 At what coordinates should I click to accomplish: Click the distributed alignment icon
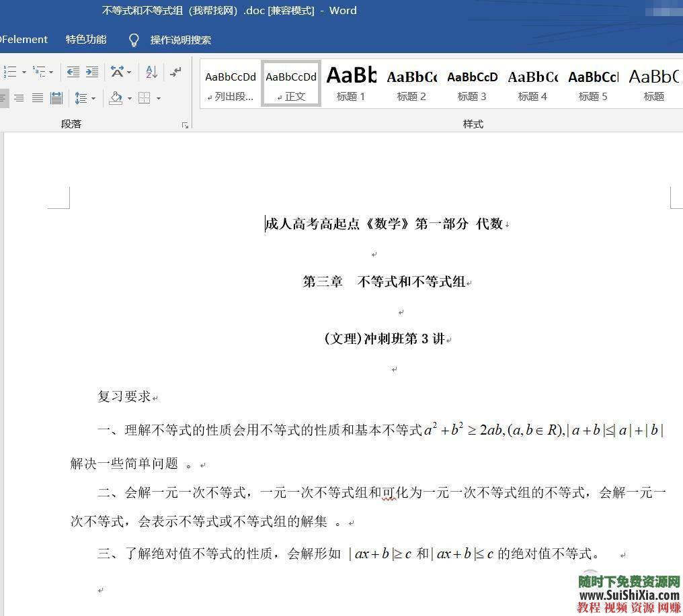tap(56, 97)
